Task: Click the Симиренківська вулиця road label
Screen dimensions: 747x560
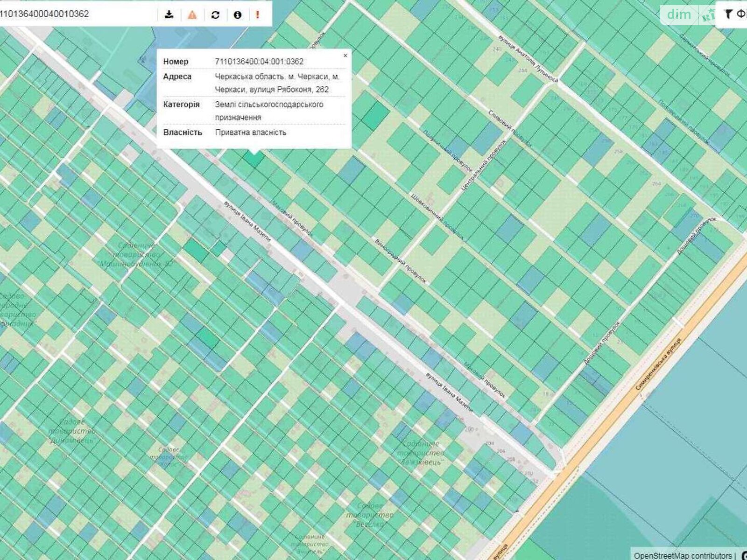Action: click(x=658, y=364)
